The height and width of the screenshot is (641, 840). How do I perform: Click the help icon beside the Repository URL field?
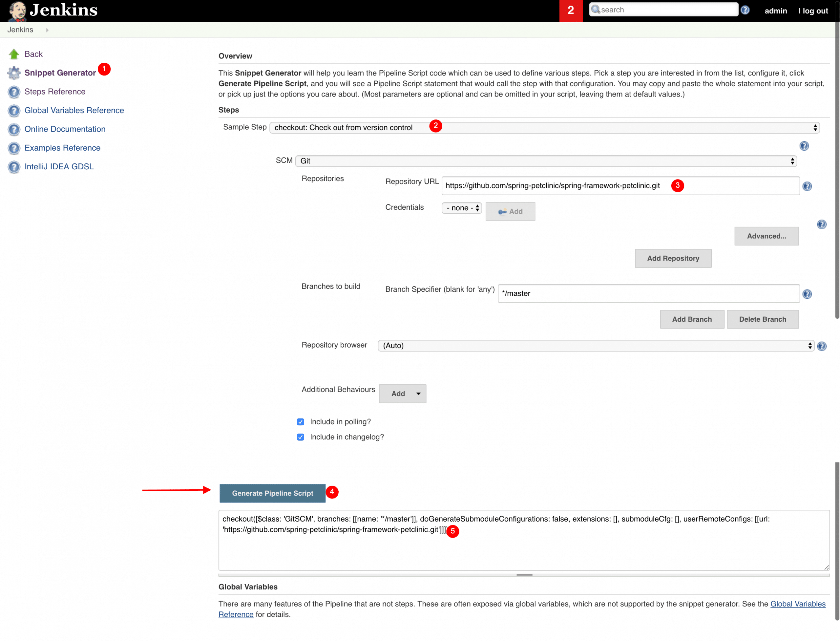tap(808, 186)
